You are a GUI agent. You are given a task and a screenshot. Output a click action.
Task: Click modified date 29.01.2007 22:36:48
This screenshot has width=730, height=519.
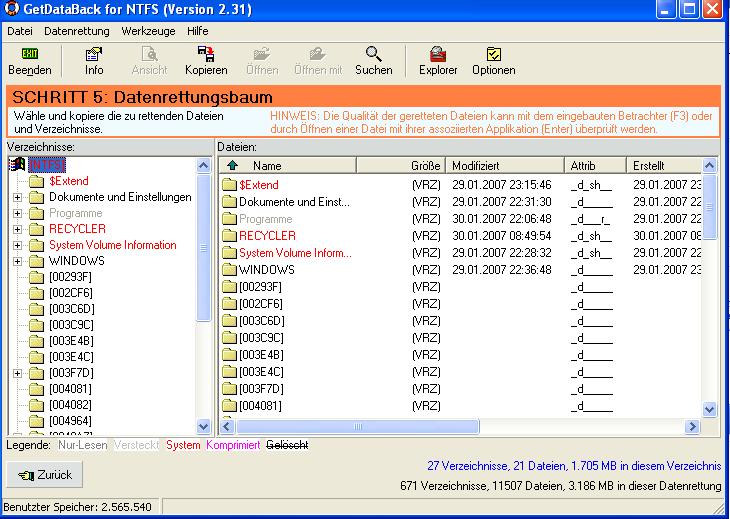[x=501, y=270]
